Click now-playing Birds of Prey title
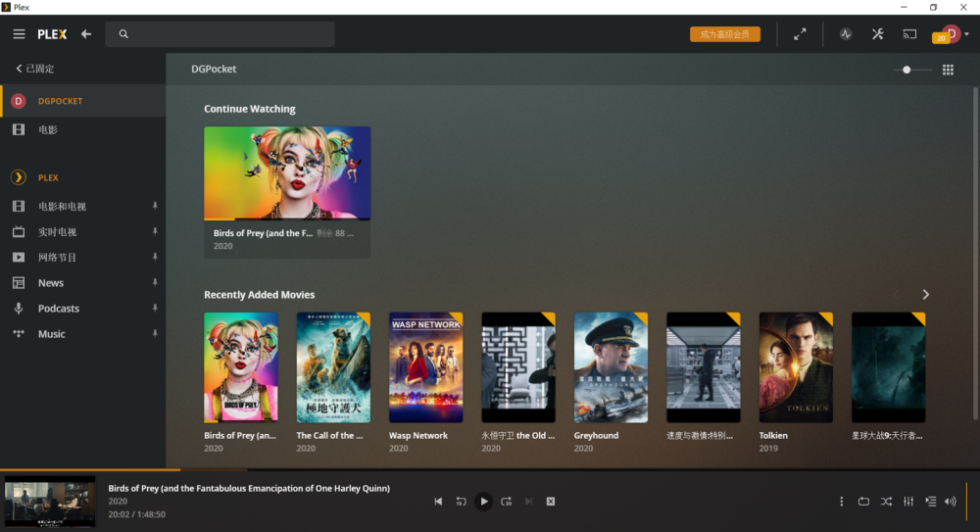Screen dimensions: 980x532 (x=249, y=488)
